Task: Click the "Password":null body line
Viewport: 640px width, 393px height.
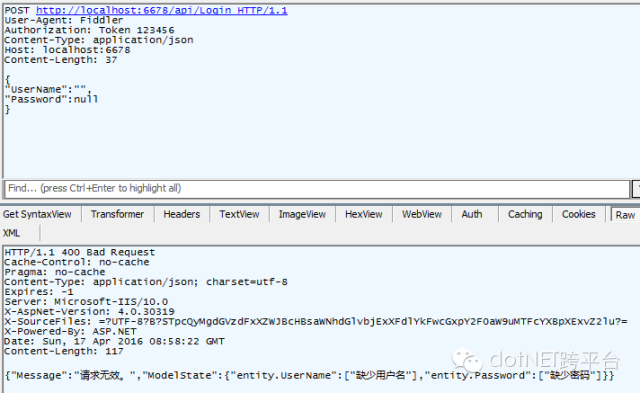Action: coord(51,99)
